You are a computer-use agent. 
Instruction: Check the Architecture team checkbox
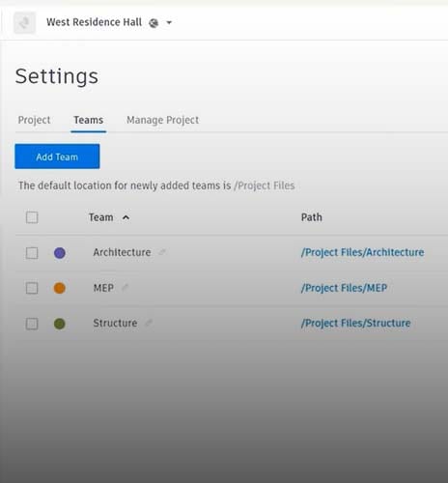point(32,253)
